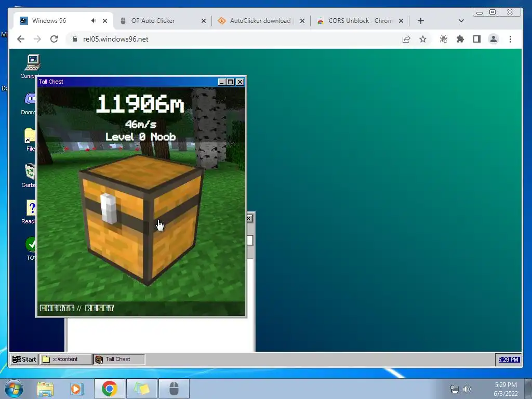Reload the current page
532x399 pixels.
(x=54, y=39)
